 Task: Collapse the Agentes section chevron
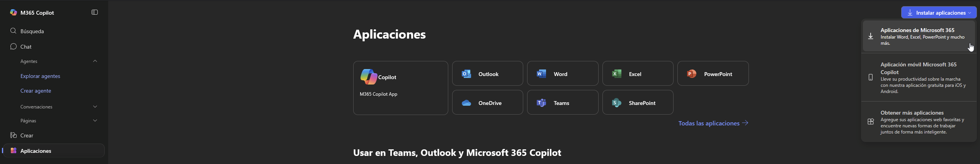click(x=95, y=61)
